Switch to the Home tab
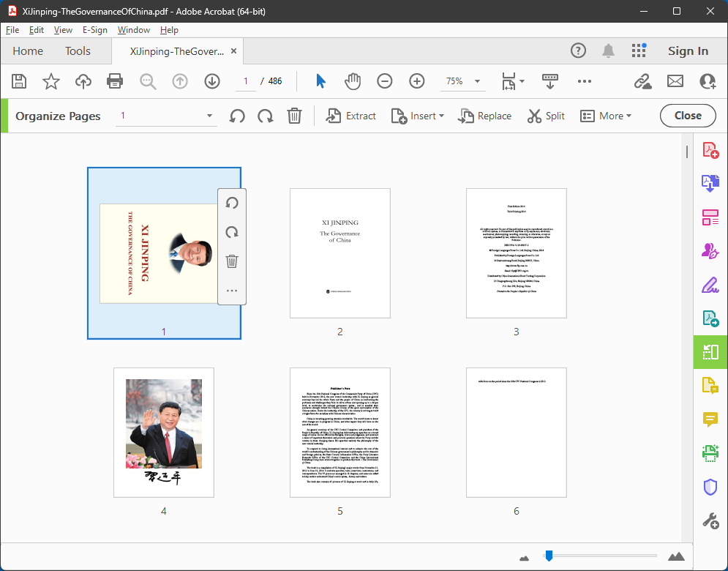The height and width of the screenshot is (571, 728). point(28,51)
